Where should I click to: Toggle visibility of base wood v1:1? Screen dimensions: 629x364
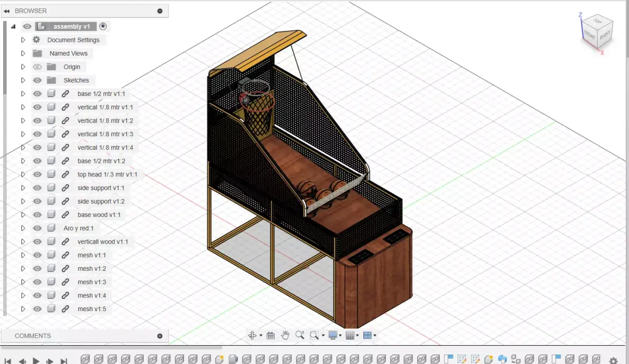click(x=37, y=214)
